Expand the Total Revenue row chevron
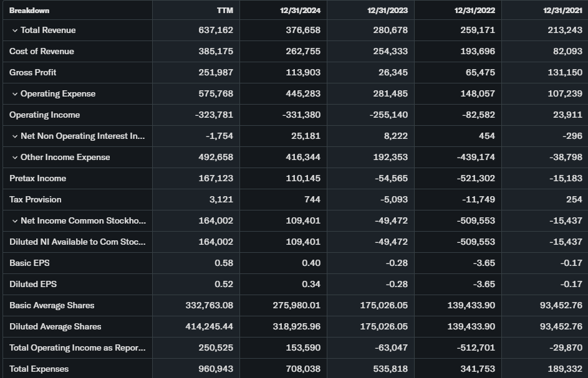This screenshot has width=588, height=378. coord(15,31)
